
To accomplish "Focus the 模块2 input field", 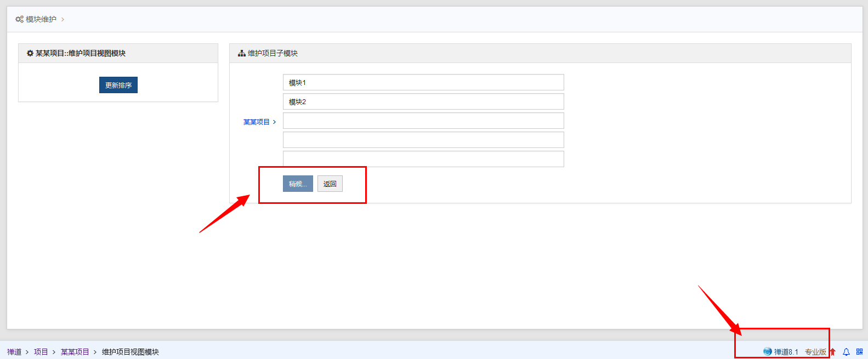I will click(x=423, y=101).
